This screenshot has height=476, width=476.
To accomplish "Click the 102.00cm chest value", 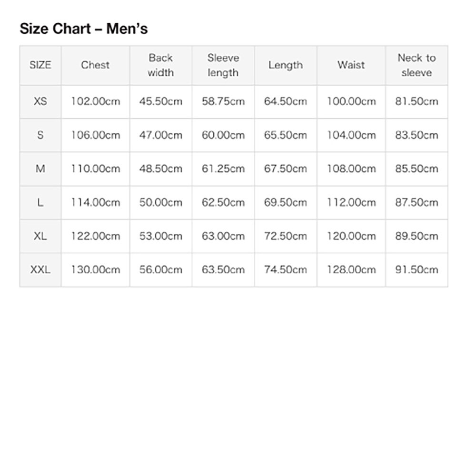I will coord(95,101).
